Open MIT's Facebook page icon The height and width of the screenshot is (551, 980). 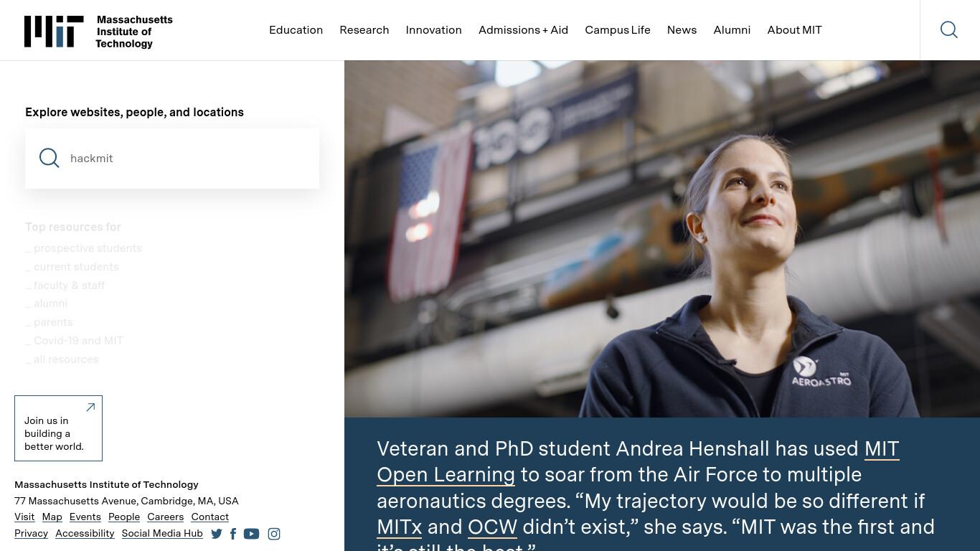pyautogui.click(x=233, y=534)
